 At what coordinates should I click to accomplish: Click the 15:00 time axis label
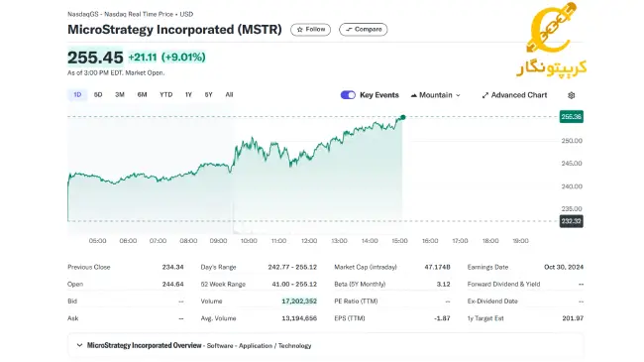click(399, 241)
